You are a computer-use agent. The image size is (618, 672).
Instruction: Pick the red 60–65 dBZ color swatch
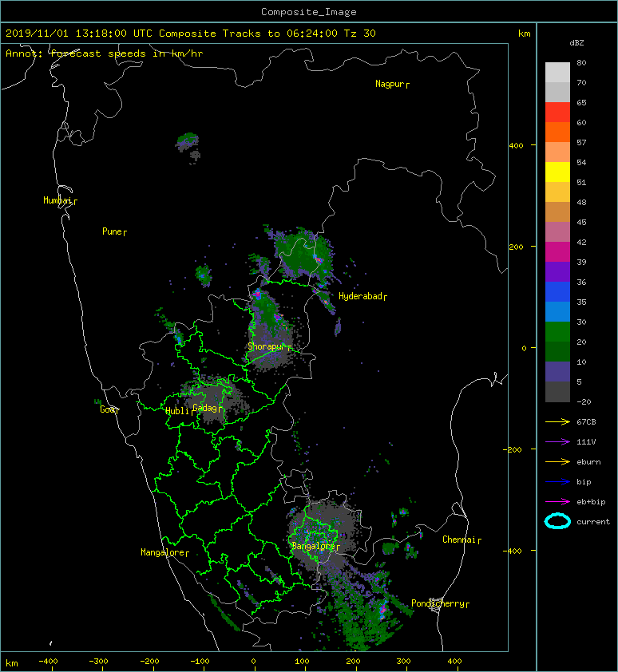[557, 113]
